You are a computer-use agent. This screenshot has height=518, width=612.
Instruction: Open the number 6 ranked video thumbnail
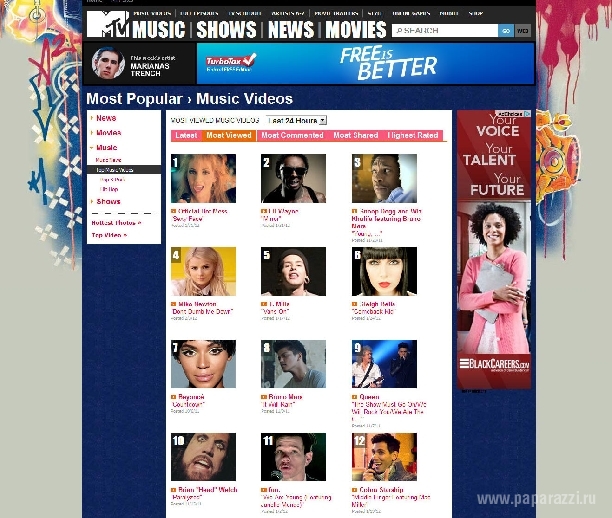coord(384,271)
